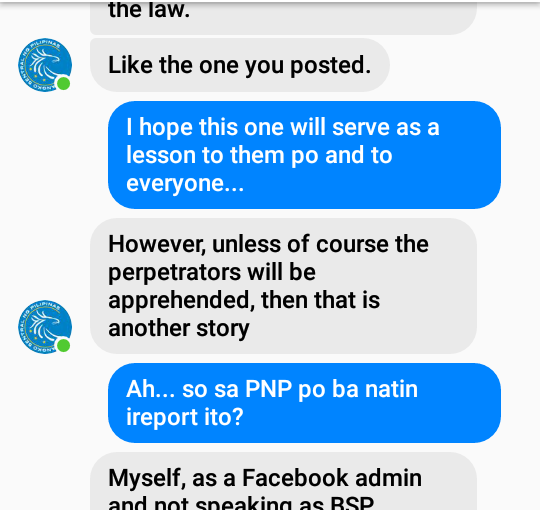Click the text 'lesson to them po and to'
The width and height of the screenshot is (540, 510).
(x=259, y=155)
